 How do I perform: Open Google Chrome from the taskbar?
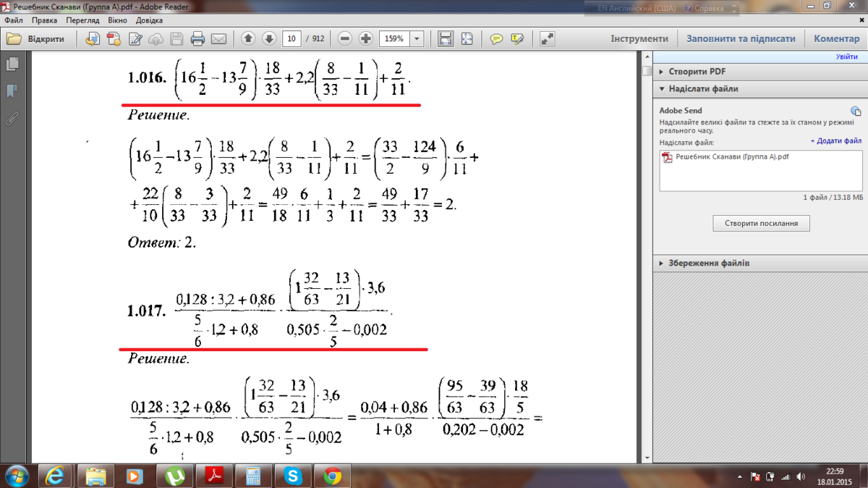[x=333, y=476]
